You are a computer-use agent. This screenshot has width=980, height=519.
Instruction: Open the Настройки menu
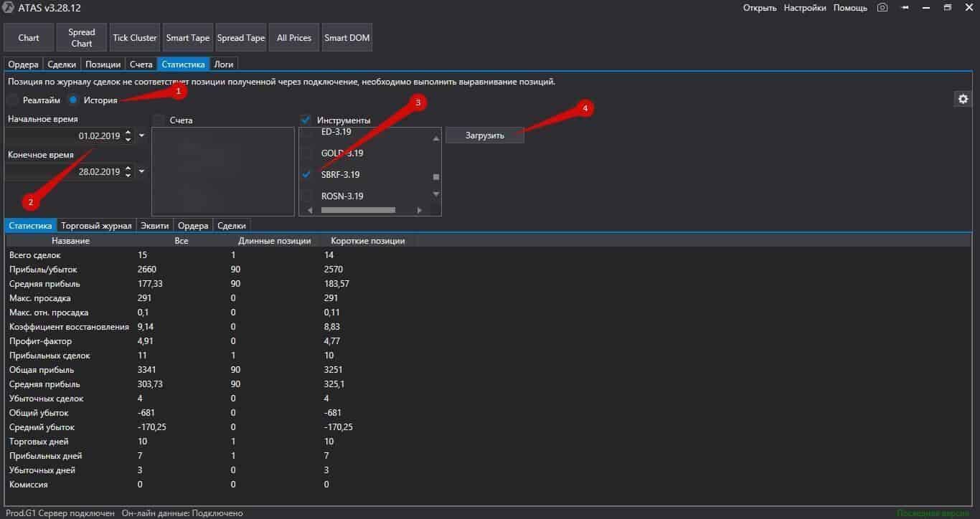[x=804, y=8]
